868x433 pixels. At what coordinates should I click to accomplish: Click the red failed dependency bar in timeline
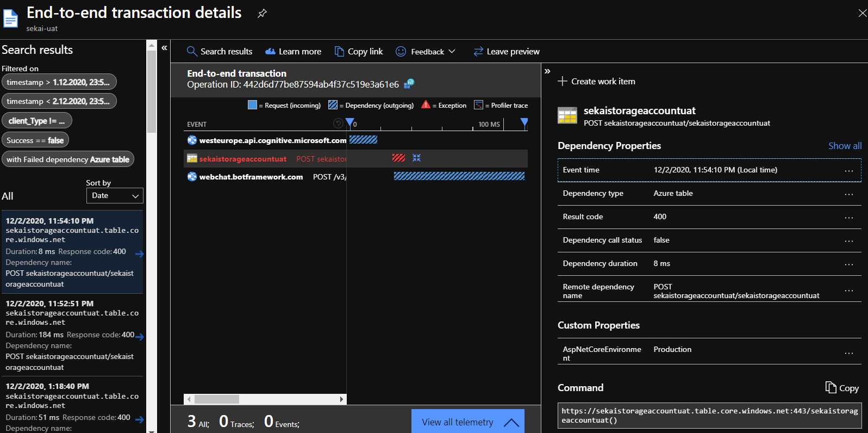point(398,158)
